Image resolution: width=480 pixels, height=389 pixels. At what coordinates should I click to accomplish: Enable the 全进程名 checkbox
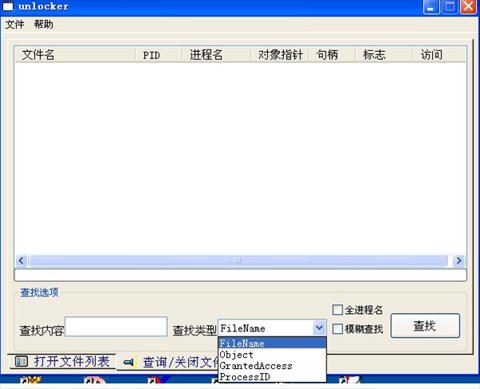point(337,310)
